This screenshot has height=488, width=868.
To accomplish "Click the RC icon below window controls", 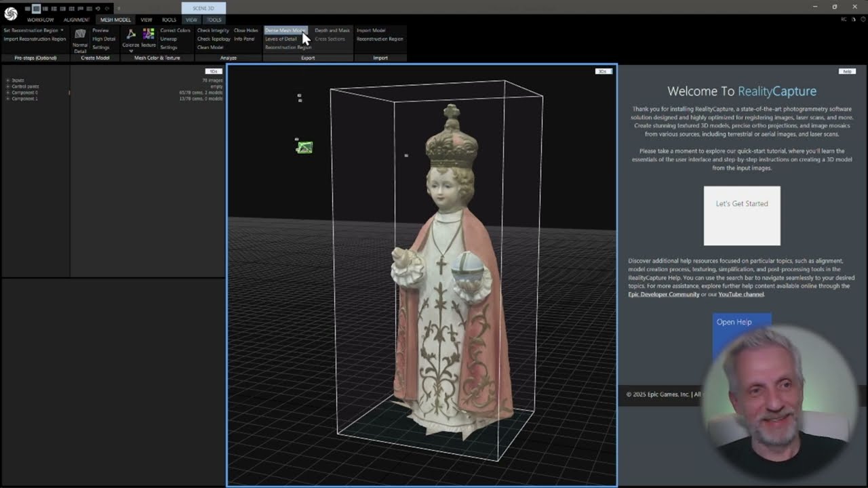I will (x=844, y=20).
